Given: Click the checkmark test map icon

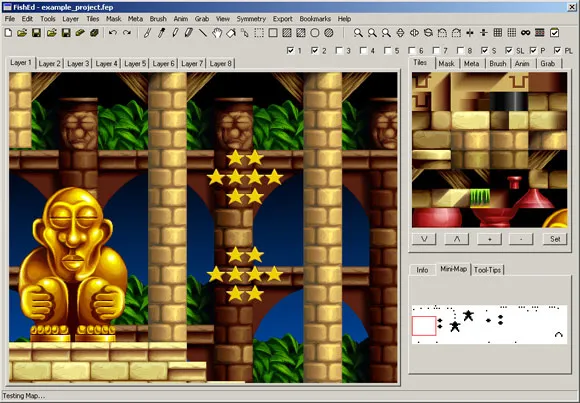Looking at the screenshot, I should click(554, 33).
